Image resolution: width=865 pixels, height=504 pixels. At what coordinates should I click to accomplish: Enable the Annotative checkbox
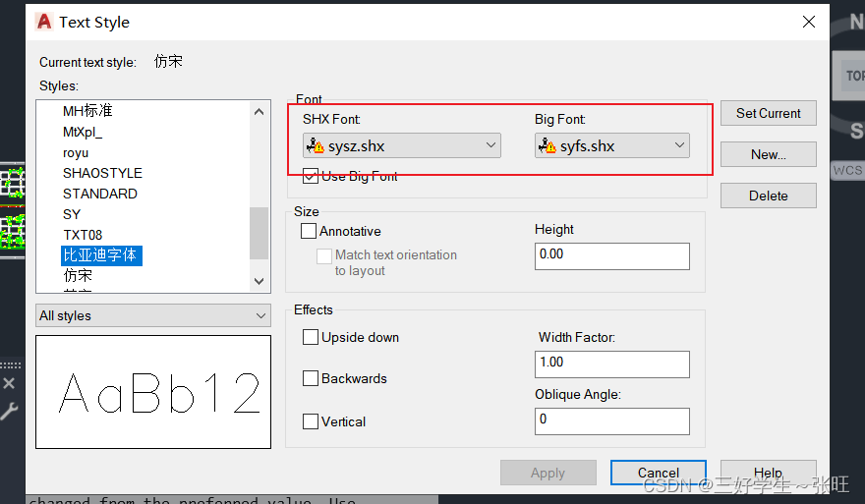point(309,231)
